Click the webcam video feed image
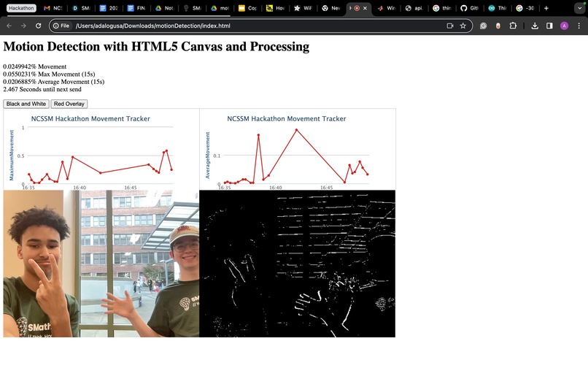588x368 pixels. point(101,264)
